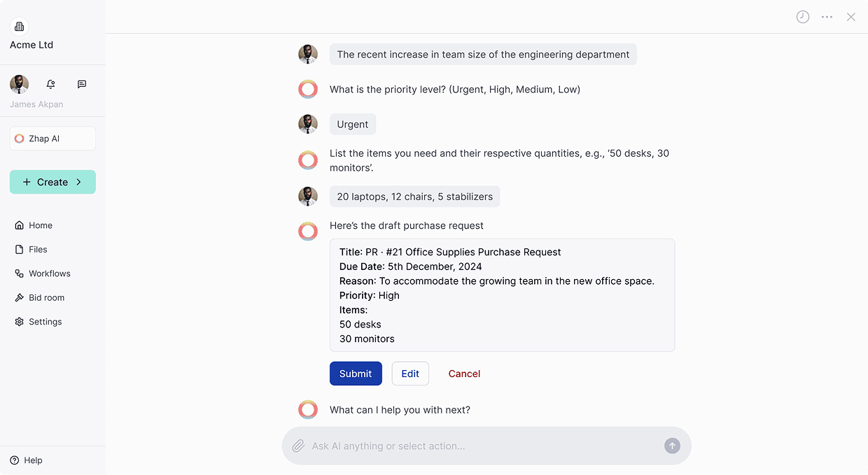Select Zhap AI in the sidebar
The width and height of the screenshot is (868, 475).
pyautogui.click(x=52, y=139)
